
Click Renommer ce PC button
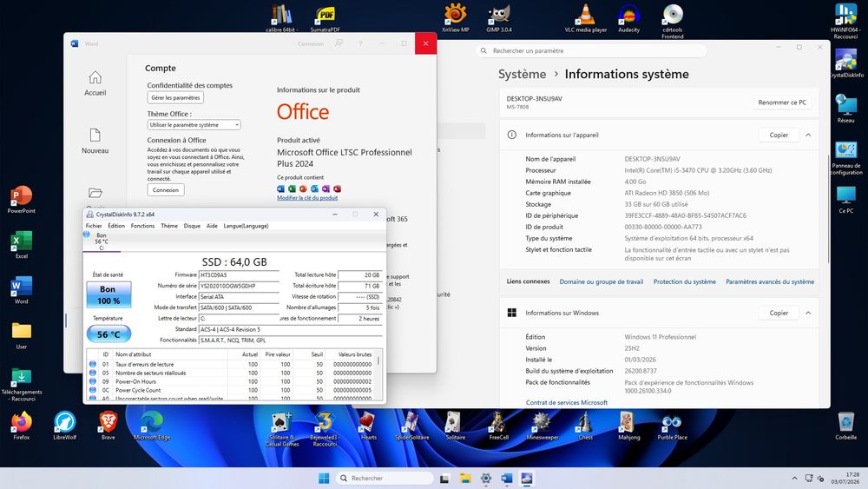click(782, 102)
